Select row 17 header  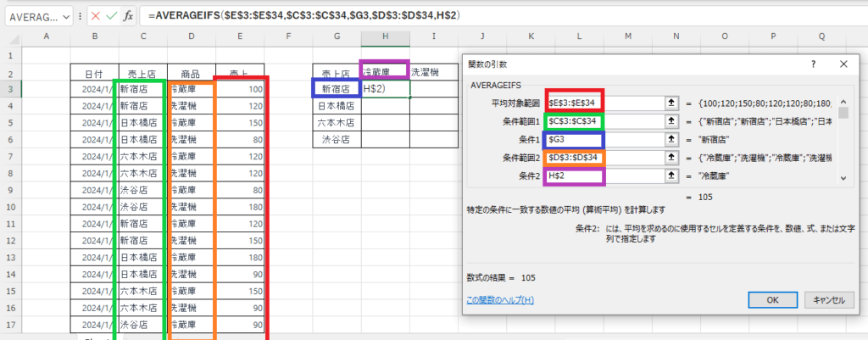click(10, 325)
